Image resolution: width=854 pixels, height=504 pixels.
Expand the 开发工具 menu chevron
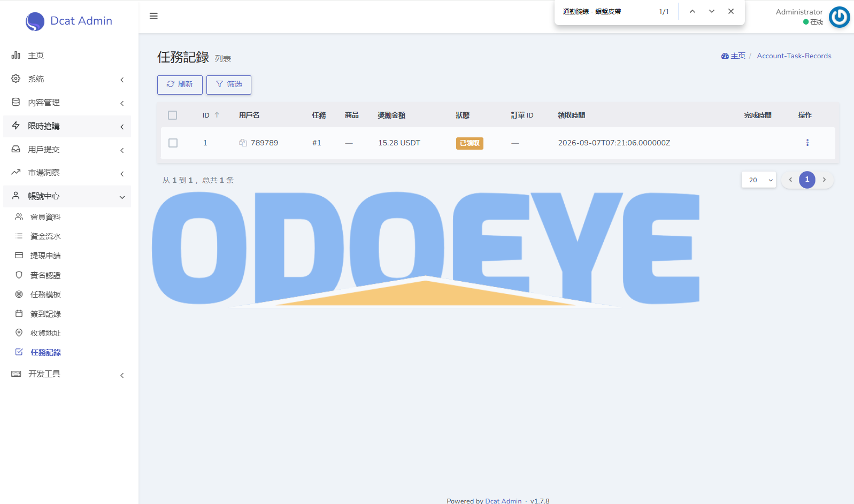[122, 375]
